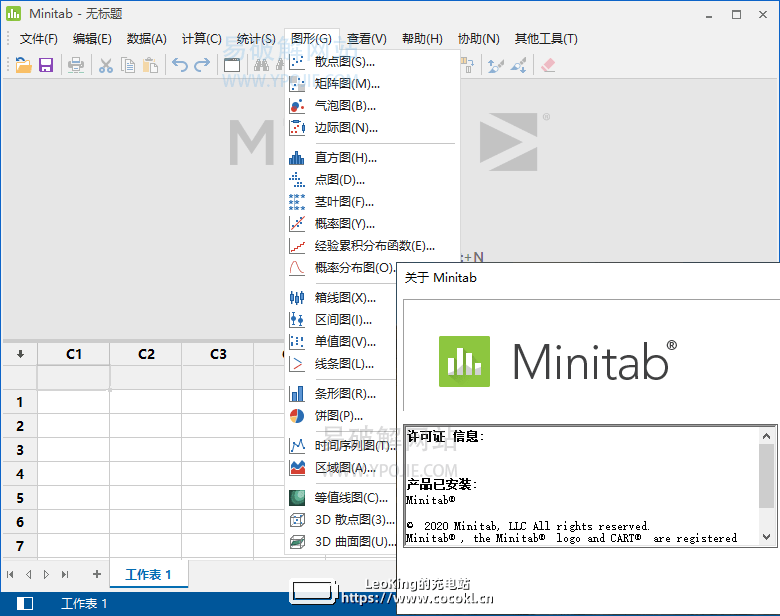Open the 文件(F) menu
The image size is (780, 616).
pos(38,39)
